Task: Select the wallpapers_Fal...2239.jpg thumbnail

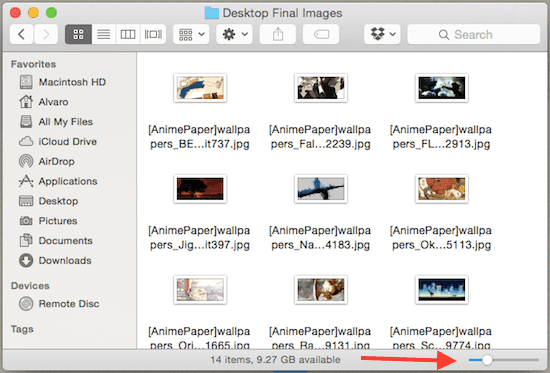Action: click(321, 88)
